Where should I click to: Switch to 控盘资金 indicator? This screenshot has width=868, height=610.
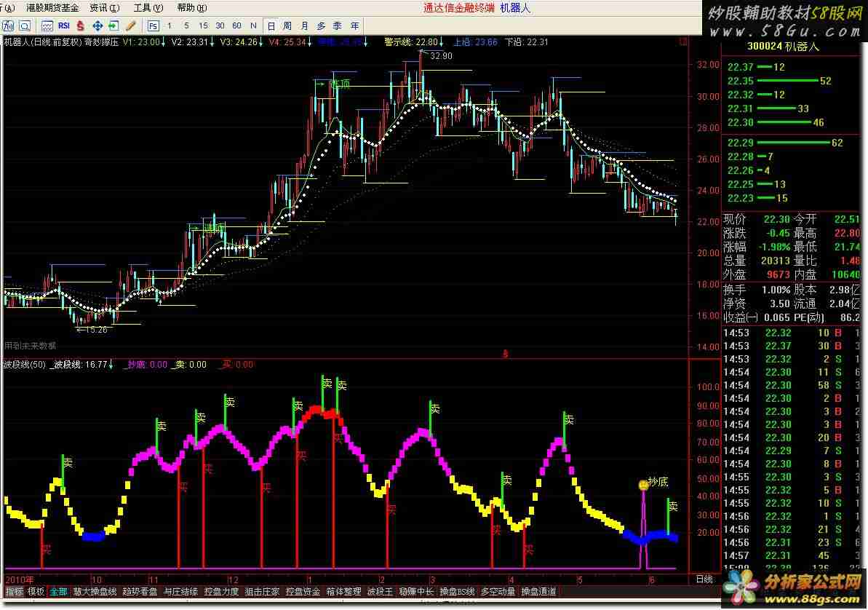click(x=303, y=592)
